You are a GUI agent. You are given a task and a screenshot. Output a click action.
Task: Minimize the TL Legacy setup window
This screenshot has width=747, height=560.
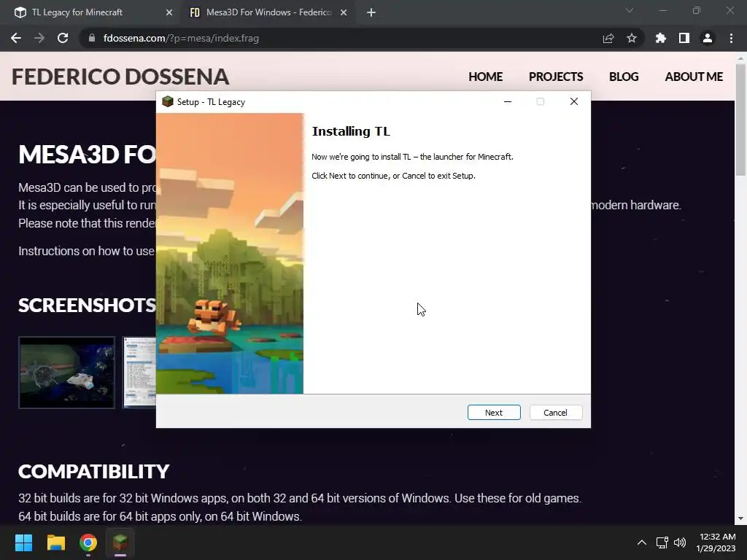click(508, 101)
